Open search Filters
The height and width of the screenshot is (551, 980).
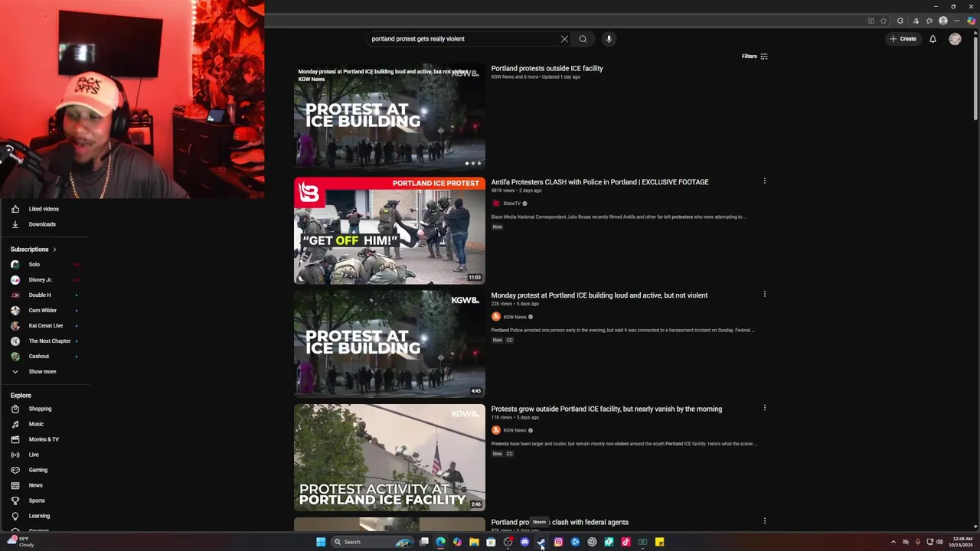[755, 57]
